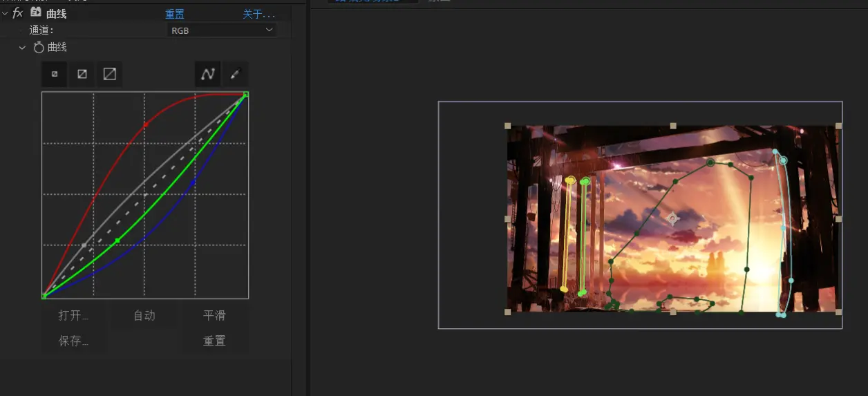Click the 通道: property label

click(x=41, y=30)
